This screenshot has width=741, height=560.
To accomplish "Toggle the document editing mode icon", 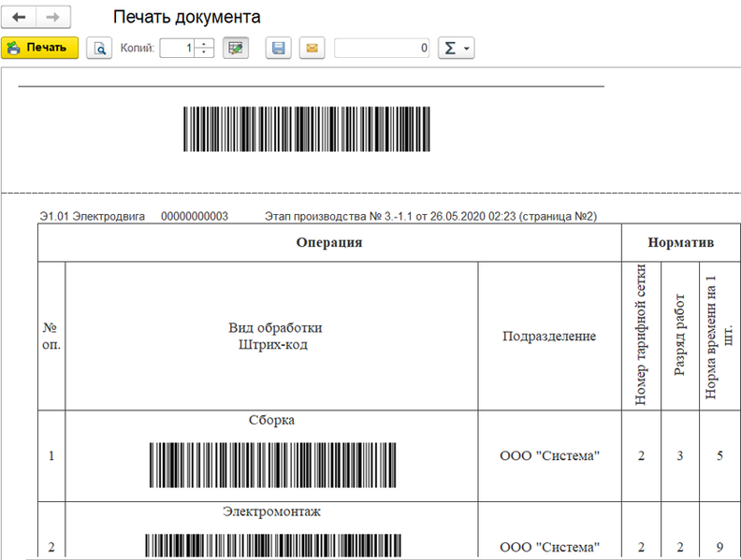I will pyautogui.click(x=236, y=48).
